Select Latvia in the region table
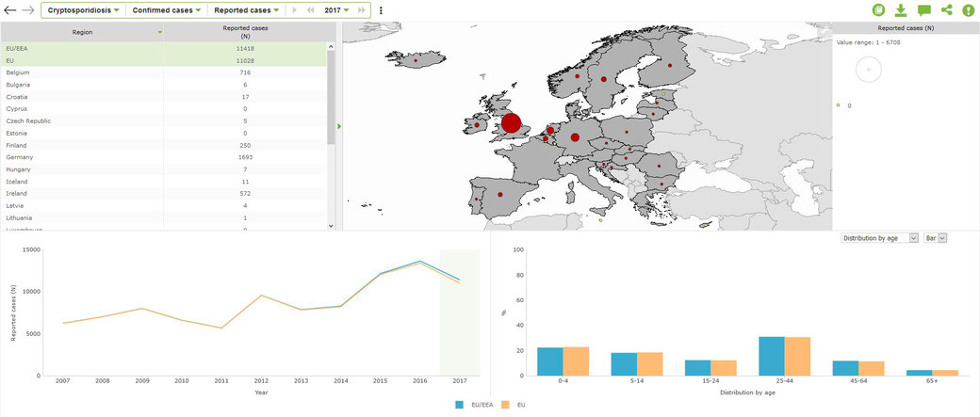980x417 pixels. point(164,206)
